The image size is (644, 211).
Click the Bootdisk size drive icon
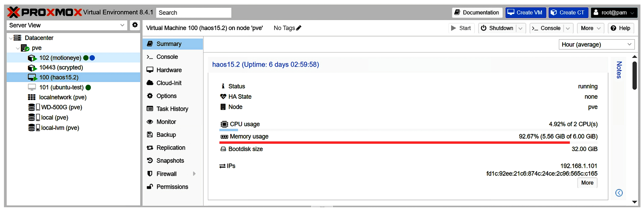point(223,149)
